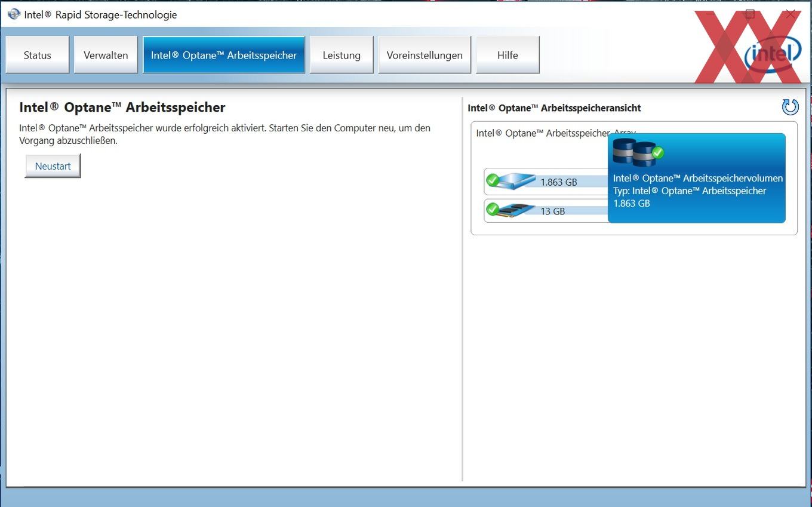Refresh the Arbeitsspeicheransicht with the reload icon
The height and width of the screenshot is (507, 812).
coord(790,107)
